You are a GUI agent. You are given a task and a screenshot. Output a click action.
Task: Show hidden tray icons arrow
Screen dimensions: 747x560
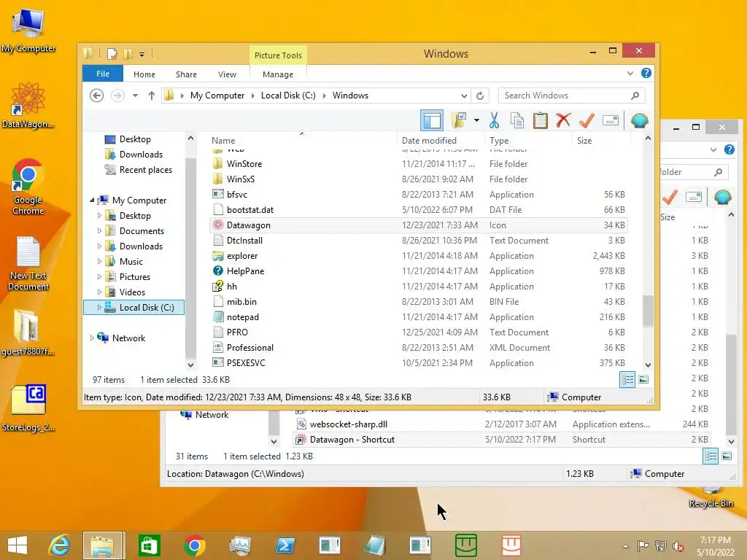(625, 546)
